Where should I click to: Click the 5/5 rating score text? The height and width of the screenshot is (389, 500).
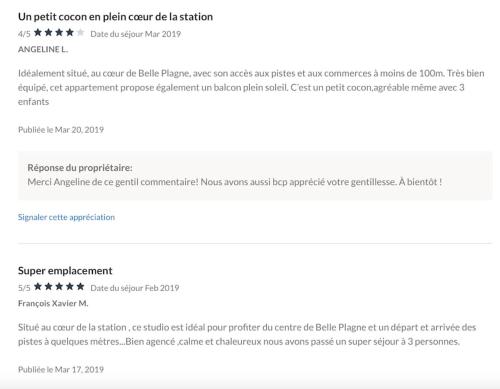[x=24, y=288]
